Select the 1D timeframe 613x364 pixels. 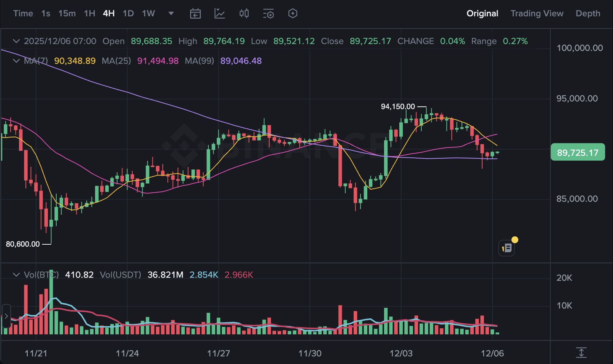tap(128, 13)
